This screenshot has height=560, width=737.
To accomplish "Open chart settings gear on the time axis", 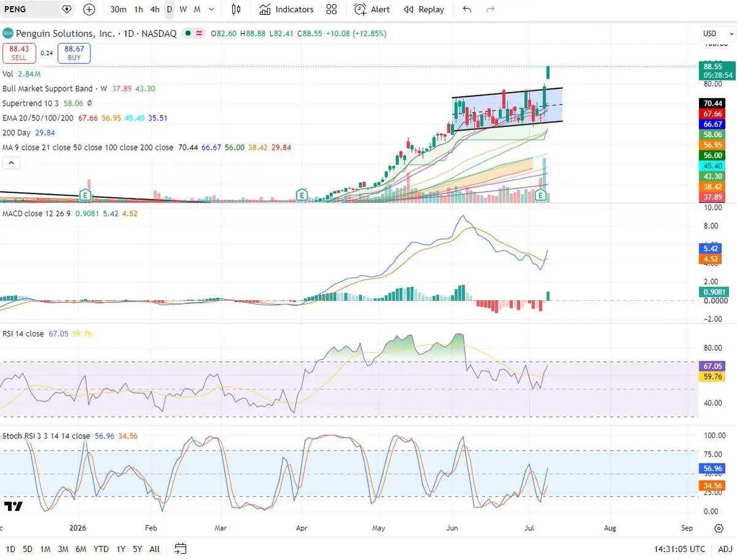I will (719, 528).
